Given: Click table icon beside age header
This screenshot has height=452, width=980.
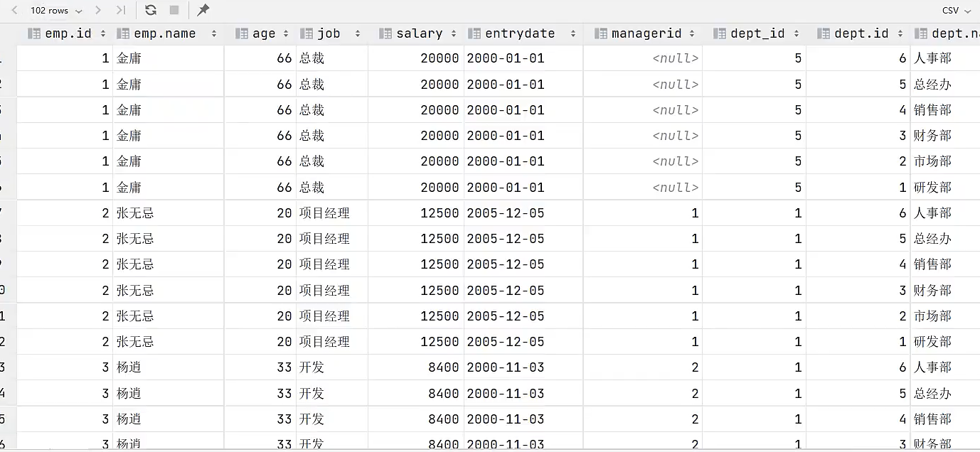Looking at the screenshot, I should (241, 33).
